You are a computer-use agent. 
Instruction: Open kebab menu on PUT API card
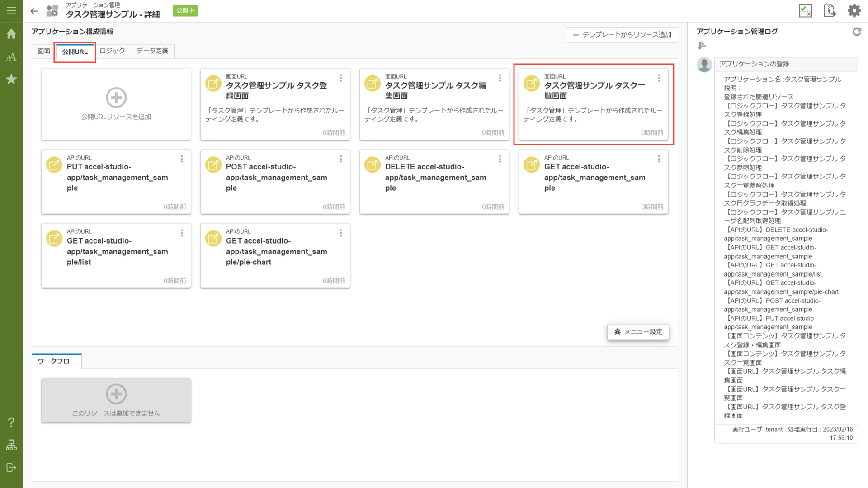[x=182, y=159]
